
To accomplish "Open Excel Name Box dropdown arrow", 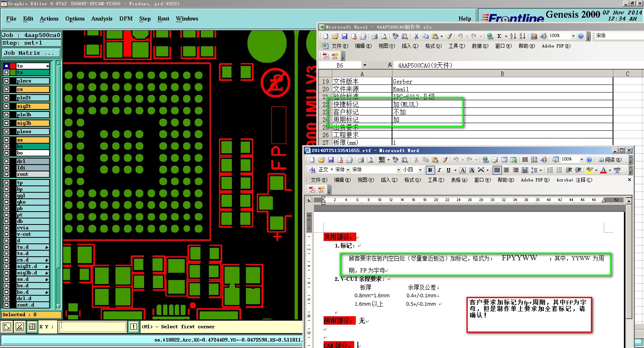I will click(x=365, y=65).
